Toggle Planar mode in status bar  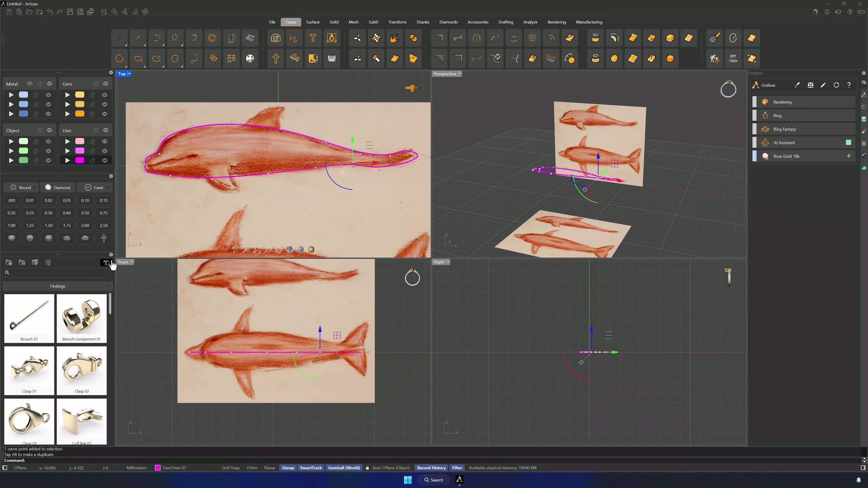(269, 468)
